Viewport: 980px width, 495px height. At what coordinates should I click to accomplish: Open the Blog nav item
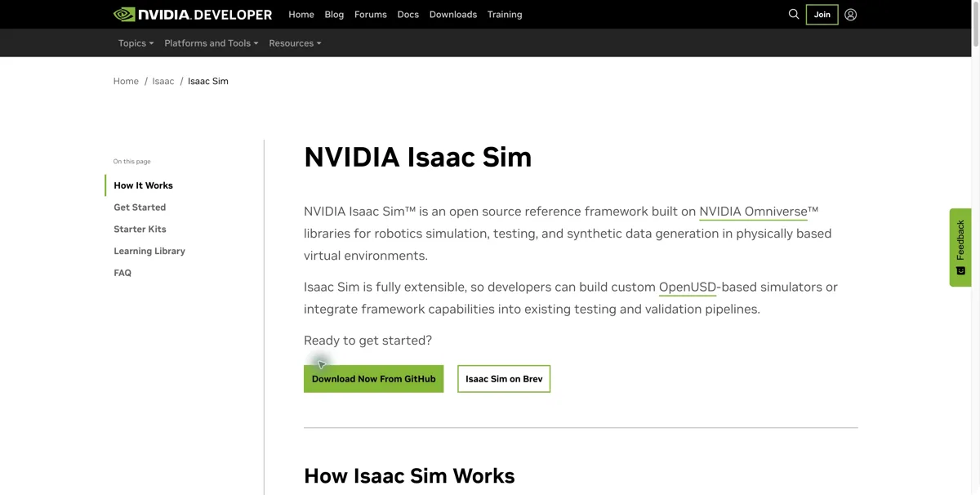point(334,14)
